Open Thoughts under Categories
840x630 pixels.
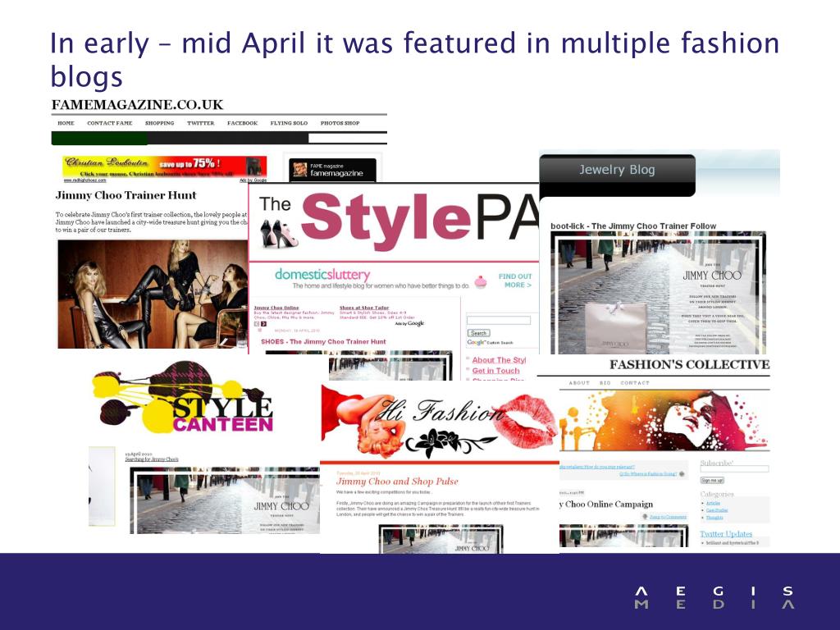tap(714, 518)
